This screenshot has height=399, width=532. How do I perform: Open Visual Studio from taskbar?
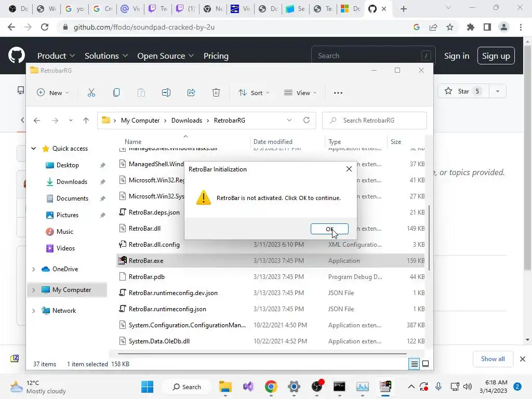click(248, 387)
